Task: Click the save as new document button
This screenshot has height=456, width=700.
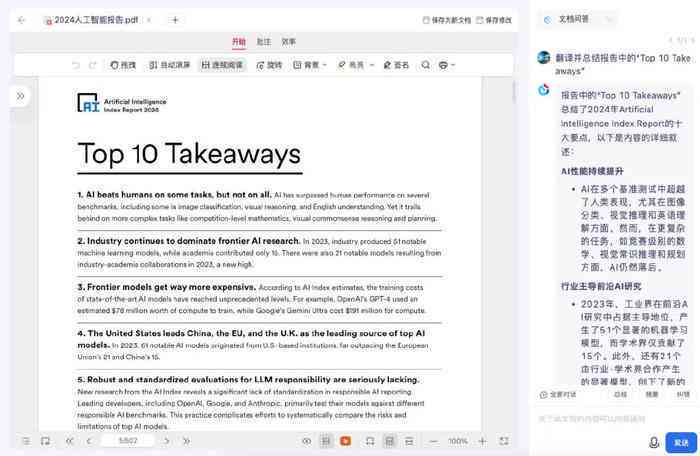Action: [x=447, y=20]
